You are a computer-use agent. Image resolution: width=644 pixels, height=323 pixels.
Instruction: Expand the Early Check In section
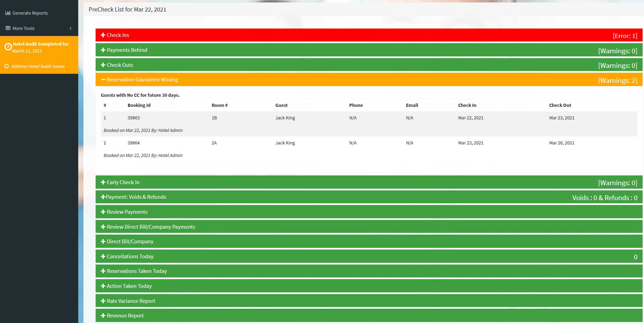[369, 182]
